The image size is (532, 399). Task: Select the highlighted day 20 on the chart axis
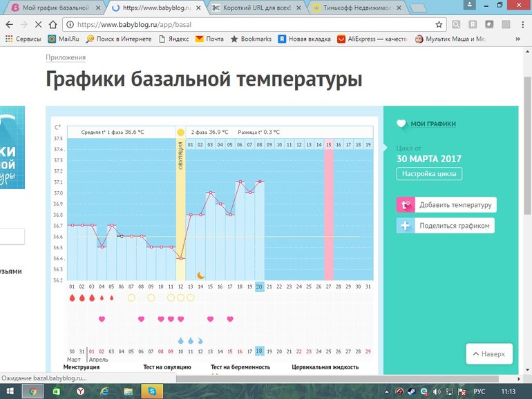coord(260,286)
